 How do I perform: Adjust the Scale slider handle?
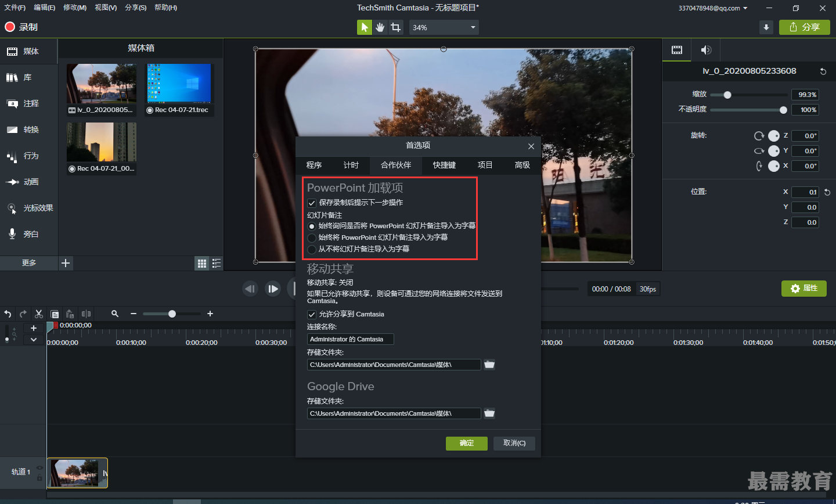tap(727, 95)
